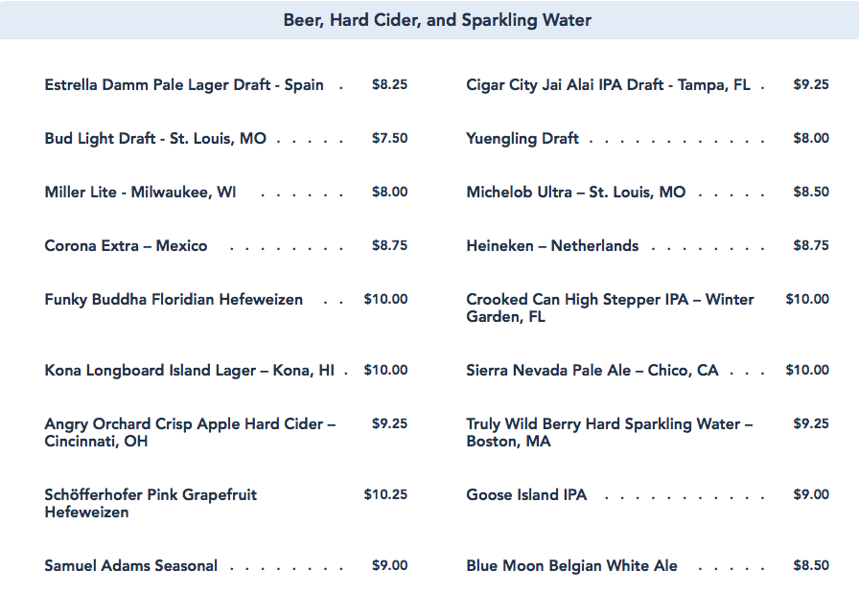Click the Goose Island IPA item

pos(526,494)
